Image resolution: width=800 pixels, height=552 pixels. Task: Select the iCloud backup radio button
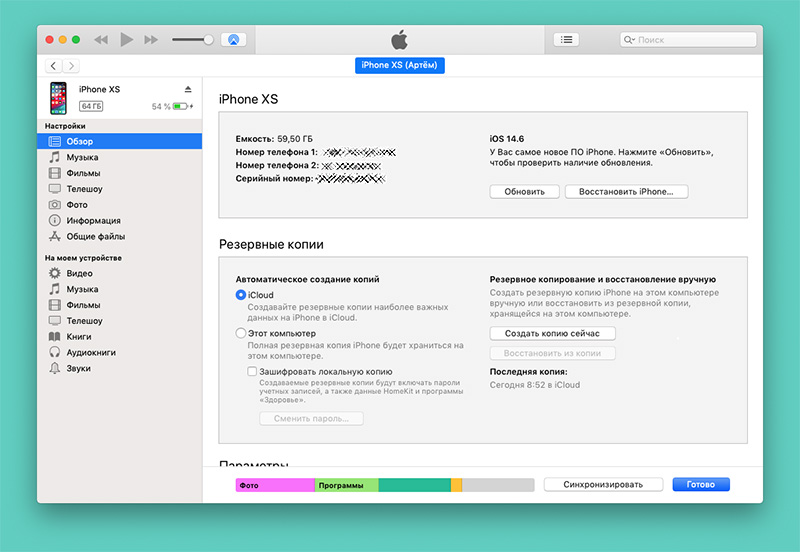241,294
